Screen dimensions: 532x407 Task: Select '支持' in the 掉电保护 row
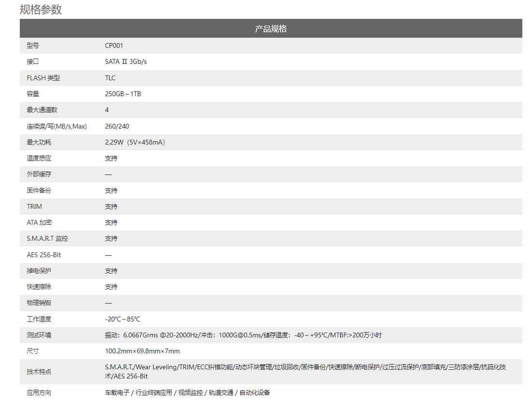tap(111, 271)
